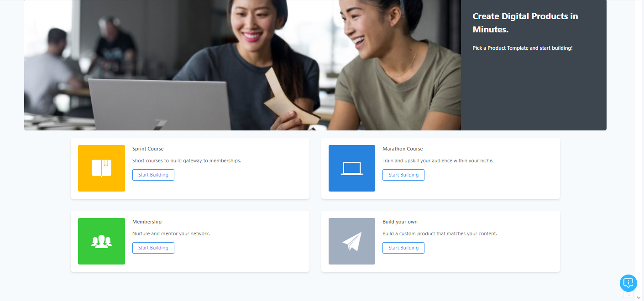Click the Marathon Course title
This screenshot has width=644, height=301.
point(403,149)
